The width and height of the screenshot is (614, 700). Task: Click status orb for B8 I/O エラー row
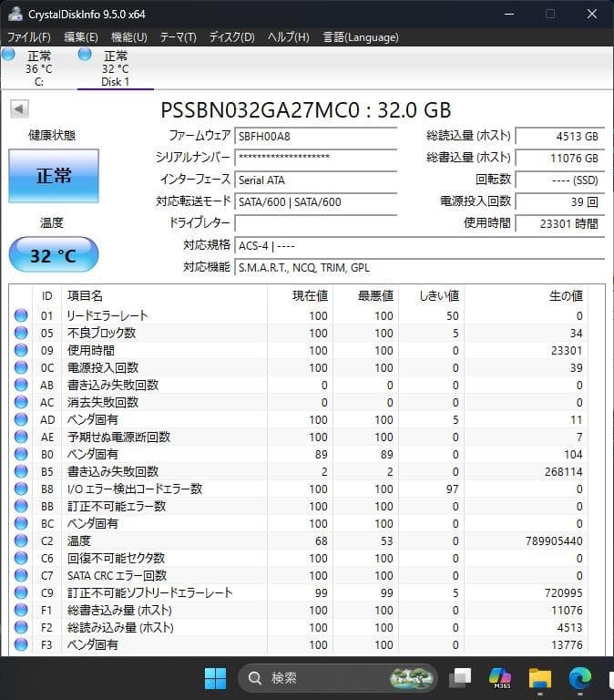pyautogui.click(x=21, y=489)
